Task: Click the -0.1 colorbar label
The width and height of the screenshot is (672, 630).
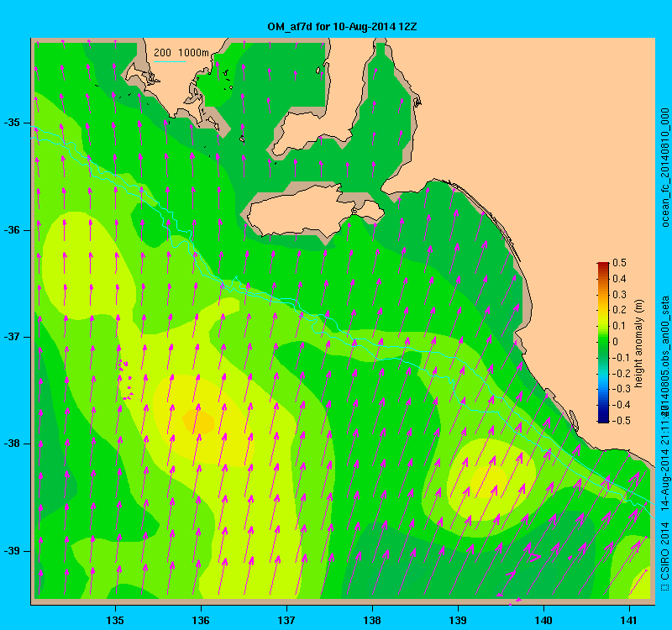Action: (x=621, y=358)
